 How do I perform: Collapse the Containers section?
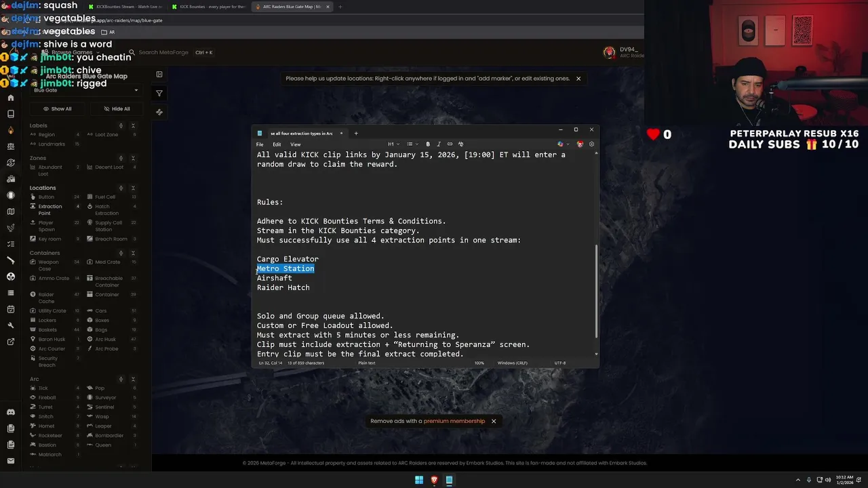[x=133, y=253]
